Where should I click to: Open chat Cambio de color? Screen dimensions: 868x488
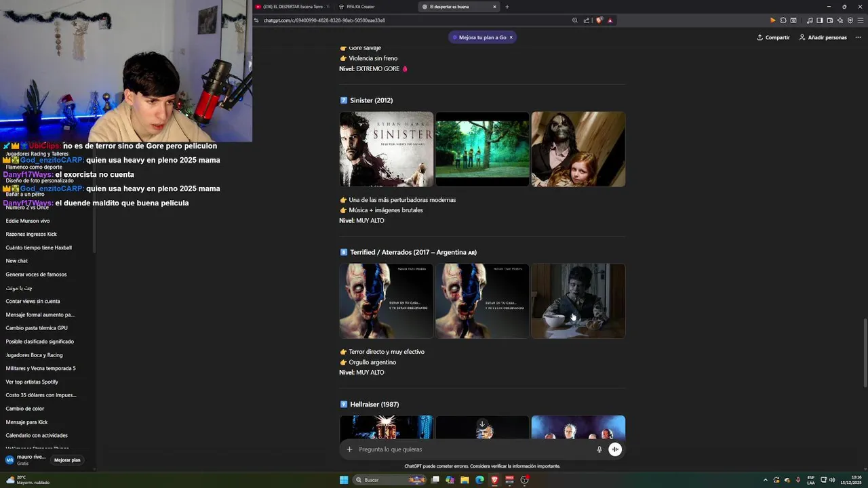click(24, 409)
